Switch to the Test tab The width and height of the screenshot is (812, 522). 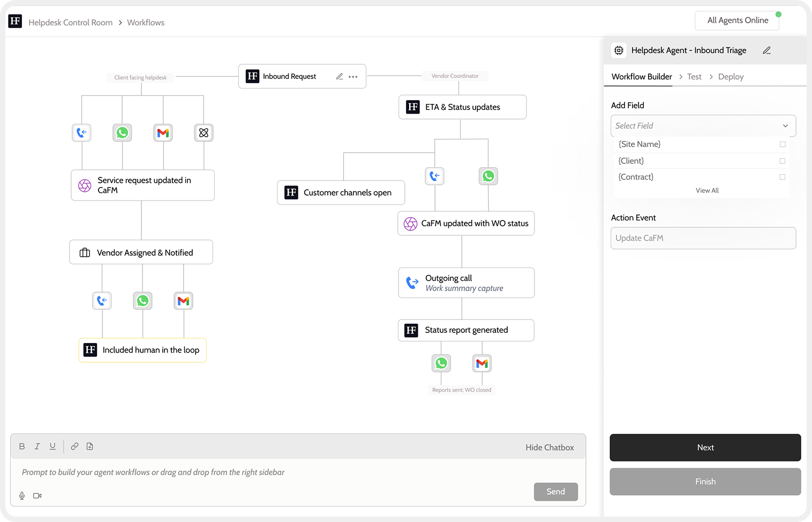click(694, 76)
